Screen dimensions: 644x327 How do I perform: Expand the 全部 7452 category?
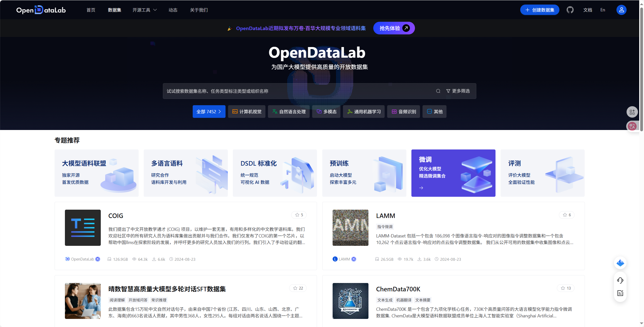(x=209, y=112)
